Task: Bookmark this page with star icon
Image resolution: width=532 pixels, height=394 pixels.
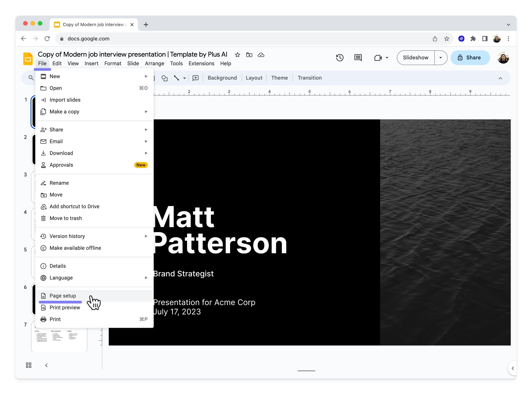Action: [x=446, y=39]
